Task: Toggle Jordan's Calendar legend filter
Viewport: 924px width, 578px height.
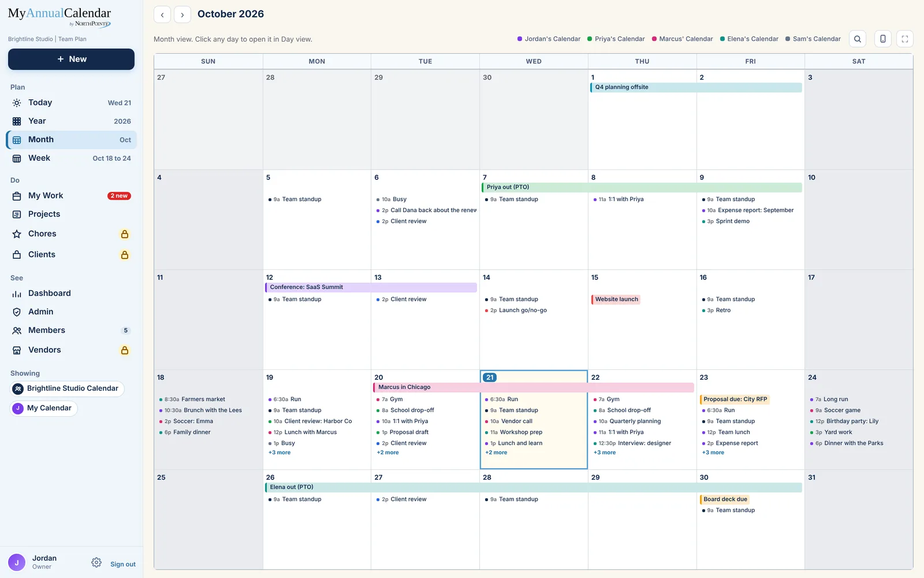Action: pos(549,39)
